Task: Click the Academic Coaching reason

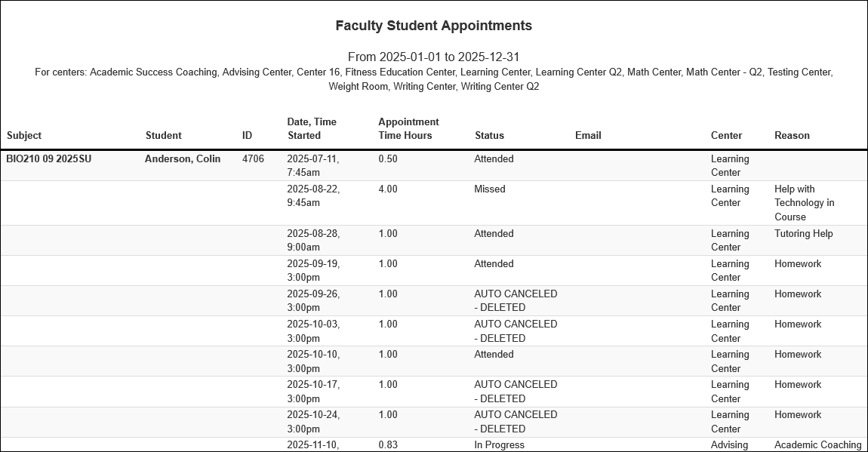Action: pyautogui.click(x=817, y=445)
